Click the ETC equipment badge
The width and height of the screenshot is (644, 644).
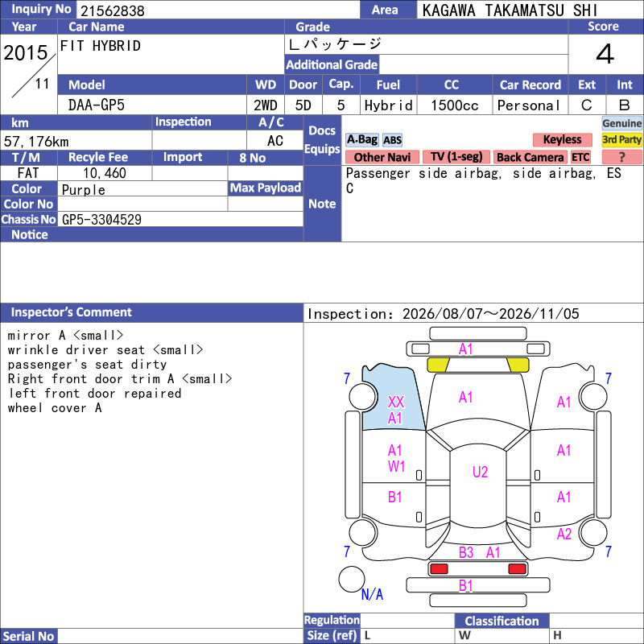coord(580,157)
